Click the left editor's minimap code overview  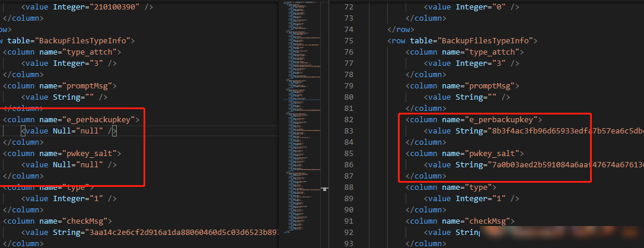click(302, 117)
